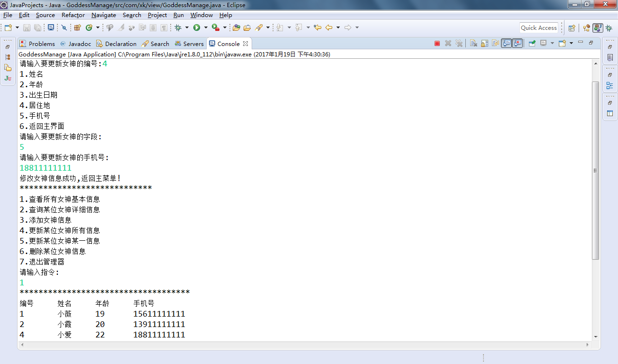Click the New file wizard icon
This screenshot has height=364, width=618.
8,27
